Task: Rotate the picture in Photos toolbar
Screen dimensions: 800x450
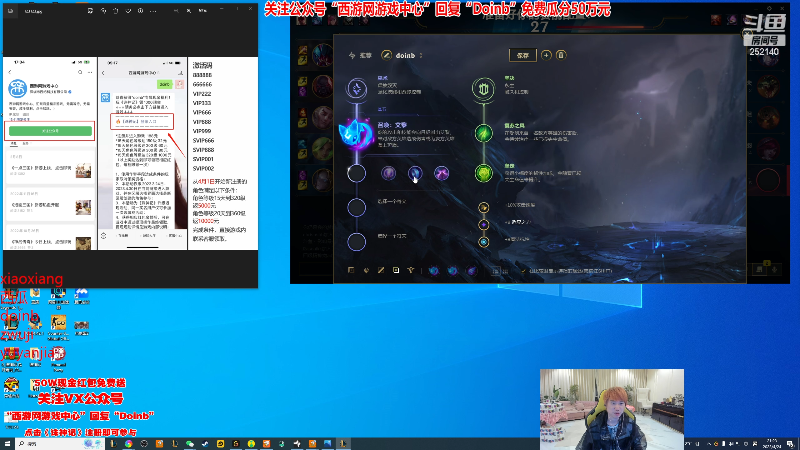Action: coord(104,10)
